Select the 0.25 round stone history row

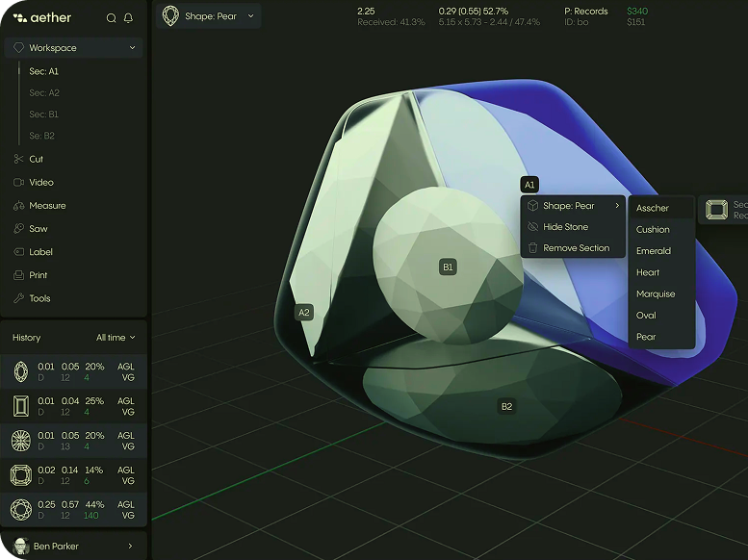[74, 510]
